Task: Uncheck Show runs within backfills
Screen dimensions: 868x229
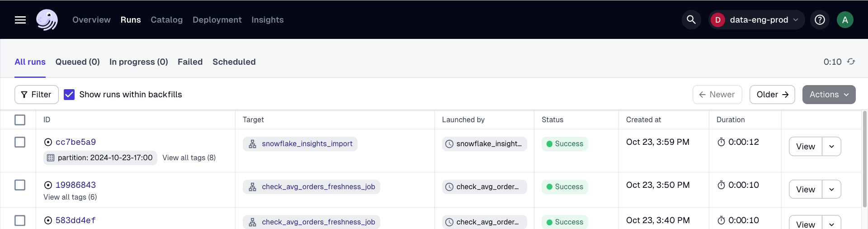Action: click(69, 95)
